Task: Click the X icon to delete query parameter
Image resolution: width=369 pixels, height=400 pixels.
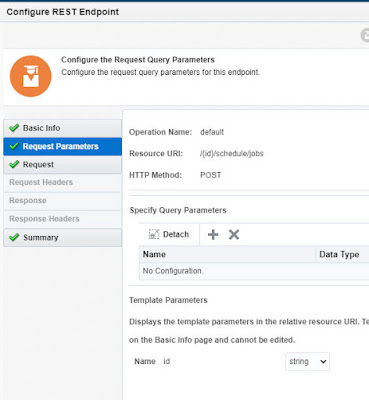Action: pos(234,235)
